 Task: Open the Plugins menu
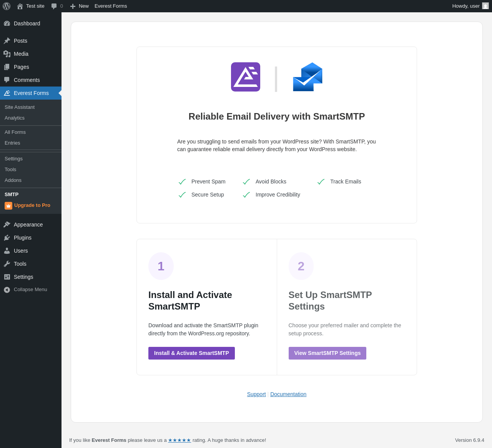[x=31, y=238]
